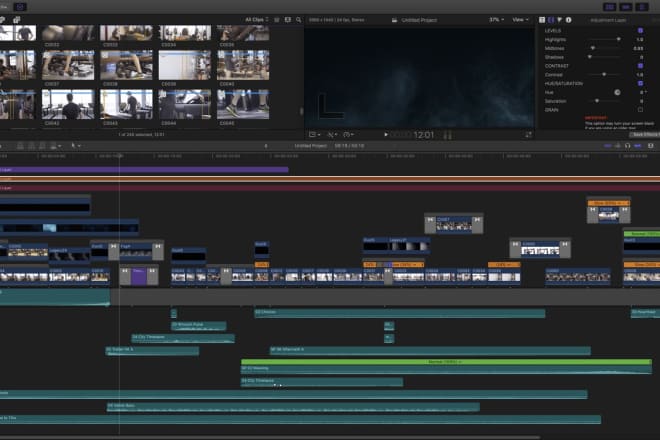Select the clip of a man standing at the window
660x440 pixels.
click(x=126, y=104)
